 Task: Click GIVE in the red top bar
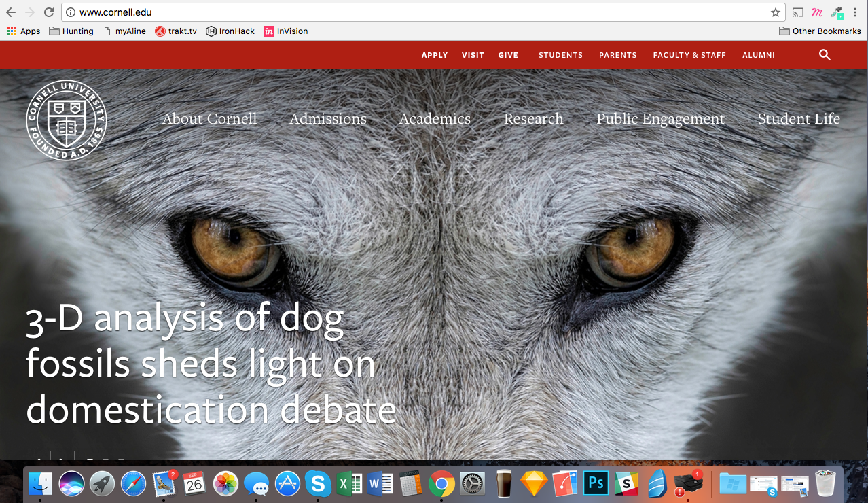pos(508,55)
